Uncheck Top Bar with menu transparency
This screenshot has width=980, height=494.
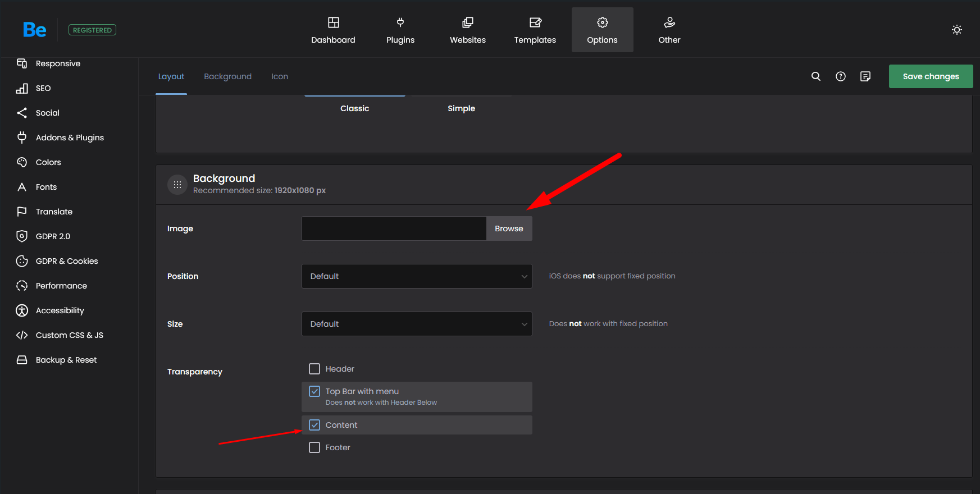click(x=314, y=391)
